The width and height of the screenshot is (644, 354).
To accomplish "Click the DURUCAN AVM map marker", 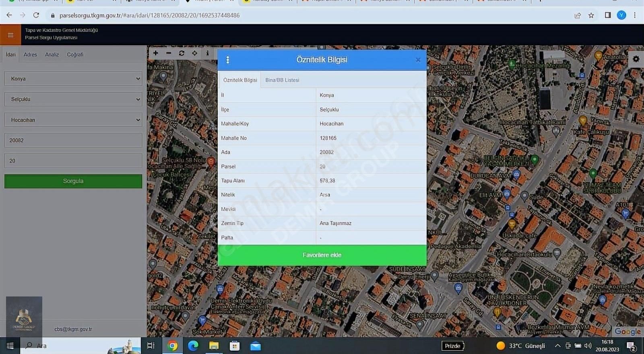I will click(516, 175).
